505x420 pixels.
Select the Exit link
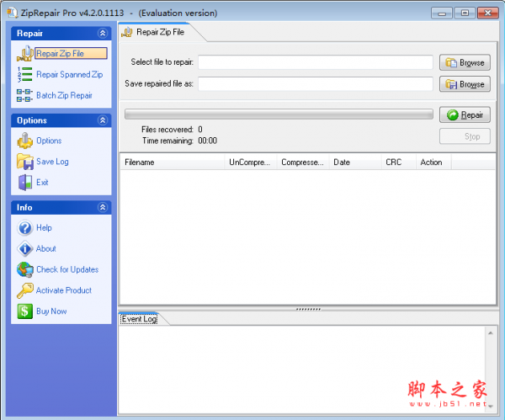tap(42, 183)
